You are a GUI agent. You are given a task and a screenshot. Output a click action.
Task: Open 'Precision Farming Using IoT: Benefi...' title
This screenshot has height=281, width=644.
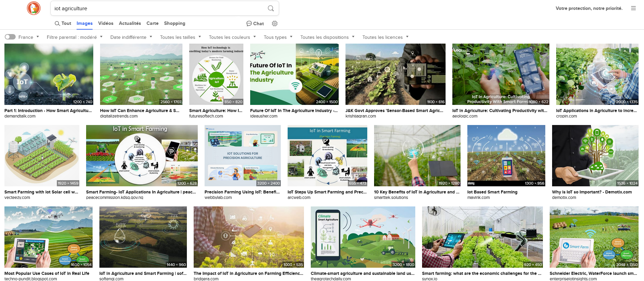pyautogui.click(x=242, y=192)
